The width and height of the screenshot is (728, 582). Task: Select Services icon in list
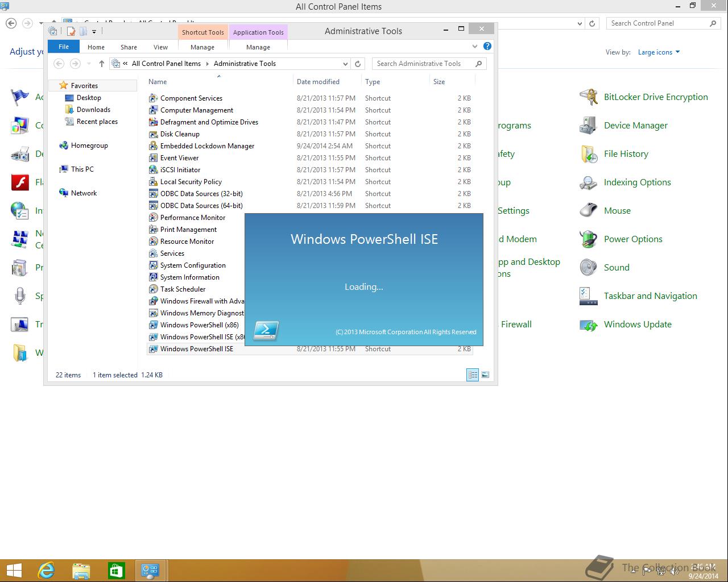[153, 253]
